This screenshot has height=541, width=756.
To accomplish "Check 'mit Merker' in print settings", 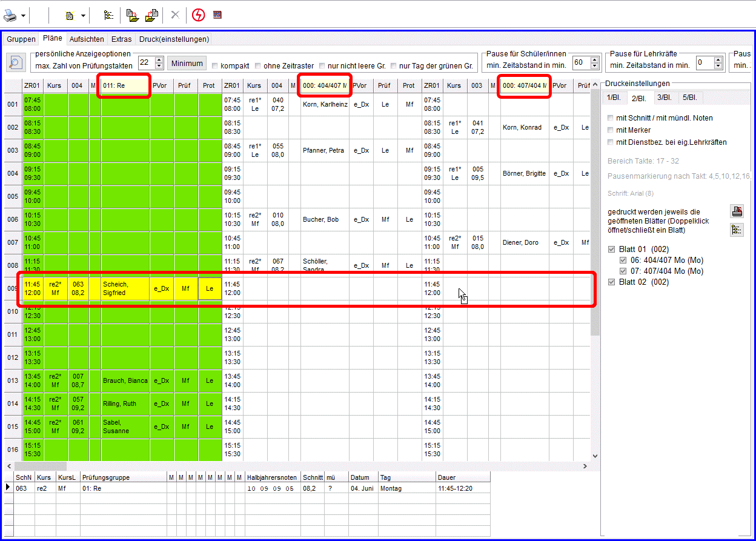I will (x=611, y=130).
